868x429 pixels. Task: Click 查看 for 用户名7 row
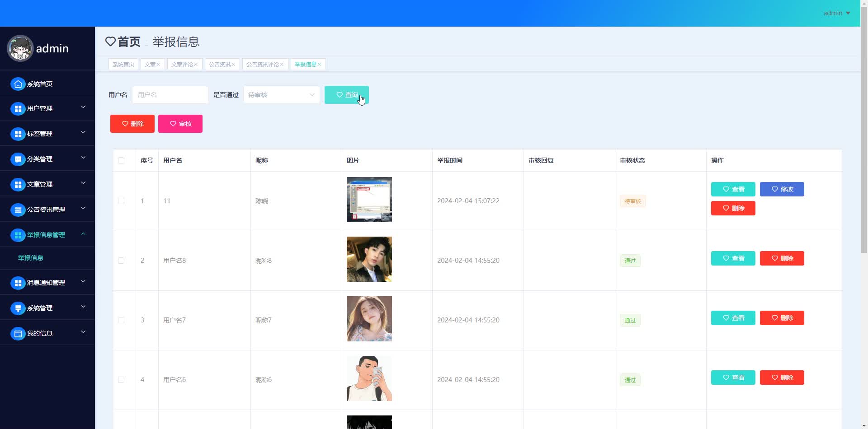(x=733, y=318)
